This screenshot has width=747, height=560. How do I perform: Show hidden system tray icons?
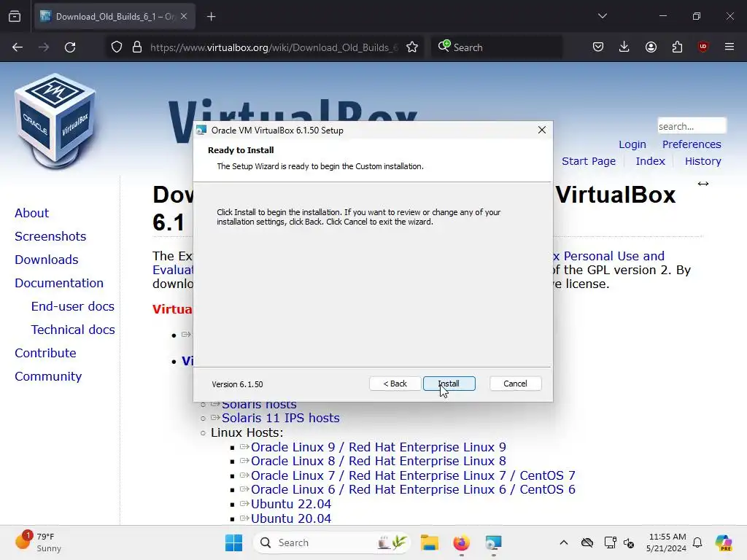(x=564, y=542)
